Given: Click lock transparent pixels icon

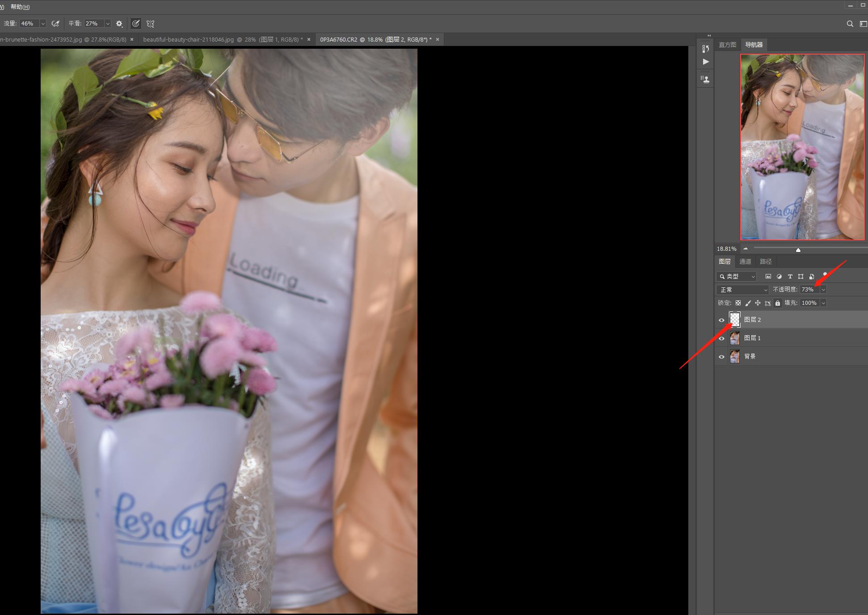Looking at the screenshot, I should click(738, 303).
